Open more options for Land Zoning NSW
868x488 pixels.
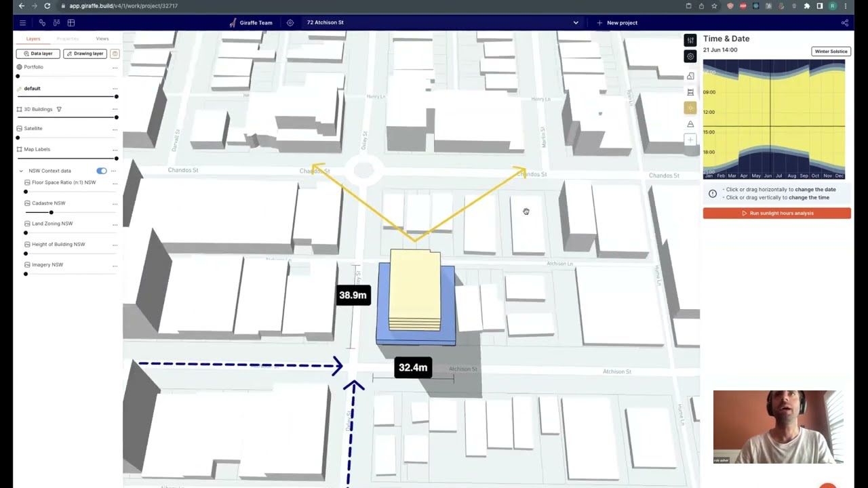(x=115, y=224)
